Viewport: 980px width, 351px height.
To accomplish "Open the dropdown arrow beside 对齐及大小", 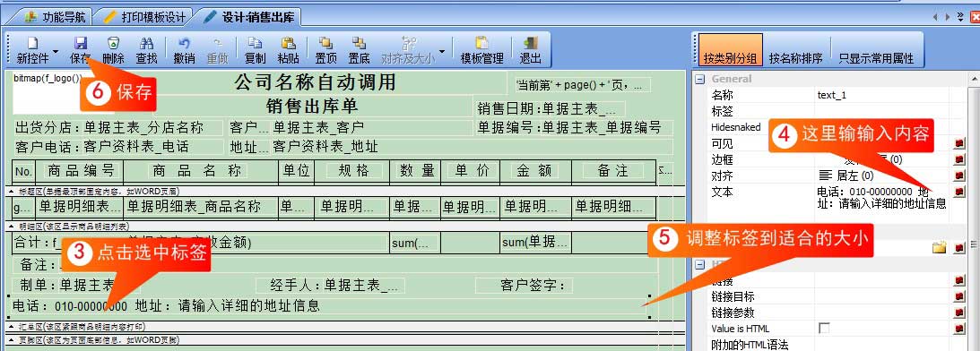I will 443,51.
